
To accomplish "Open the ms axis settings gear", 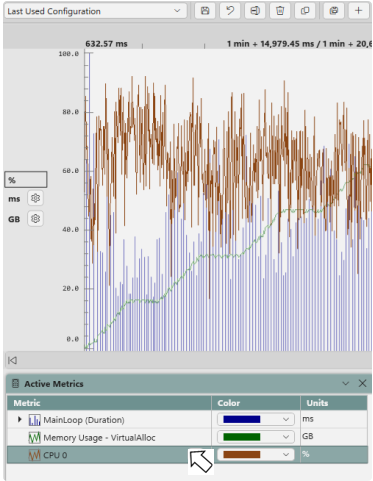I will (35, 198).
